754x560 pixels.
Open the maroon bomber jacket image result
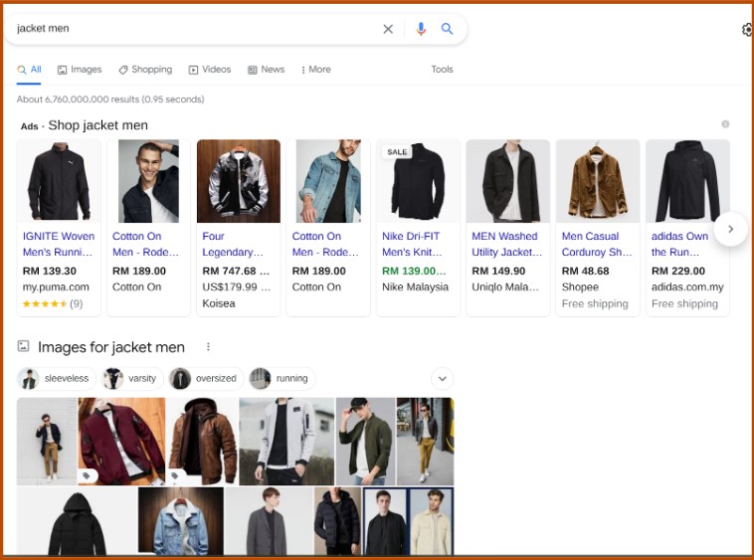pyautogui.click(x=121, y=442)
